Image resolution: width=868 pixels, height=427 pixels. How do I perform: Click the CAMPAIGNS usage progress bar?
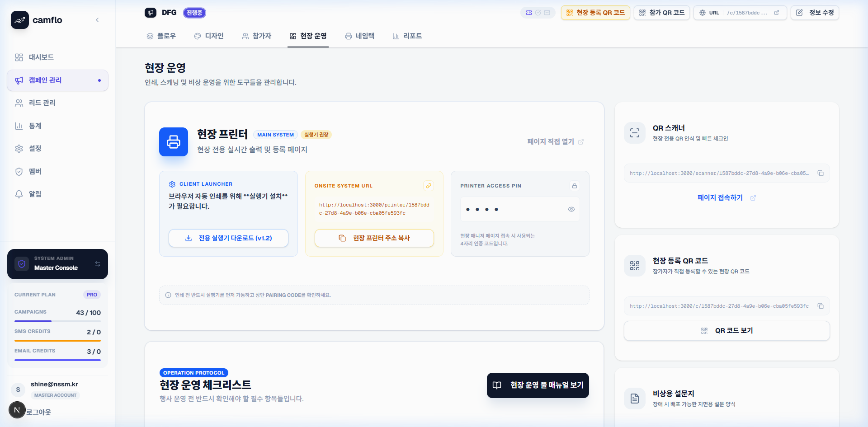[x=57, y=321]
